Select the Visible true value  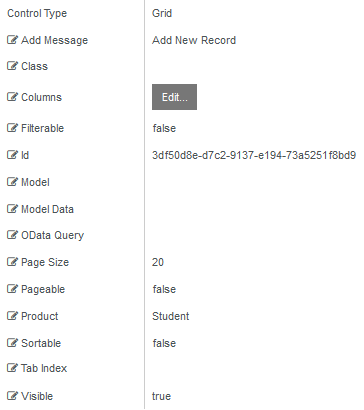pos(161,396)
